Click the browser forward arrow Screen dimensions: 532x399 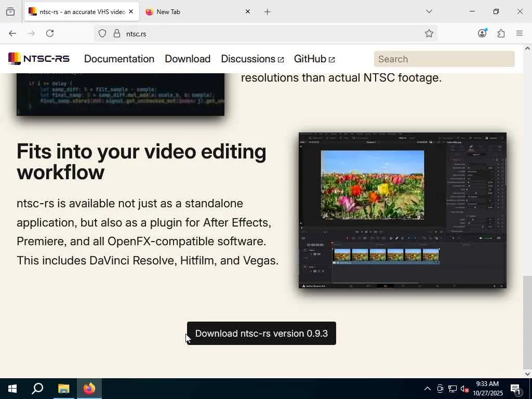coord(31,33)
